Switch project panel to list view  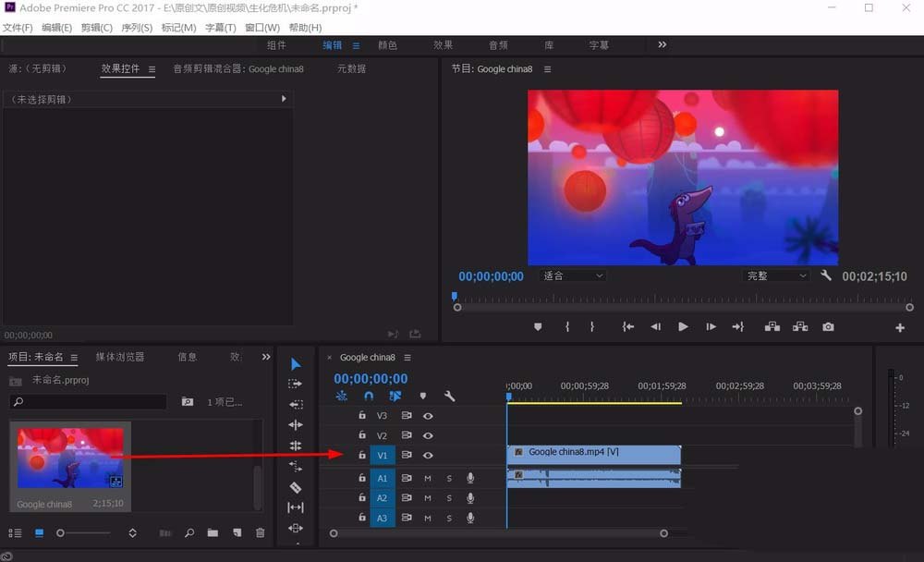tap(15, 532)
